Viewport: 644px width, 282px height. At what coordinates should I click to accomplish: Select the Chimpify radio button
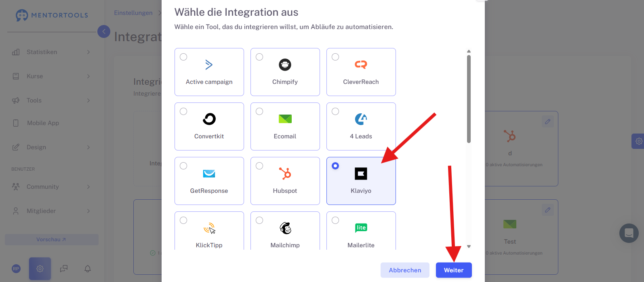pyautogui.click(x=259, y=57)
